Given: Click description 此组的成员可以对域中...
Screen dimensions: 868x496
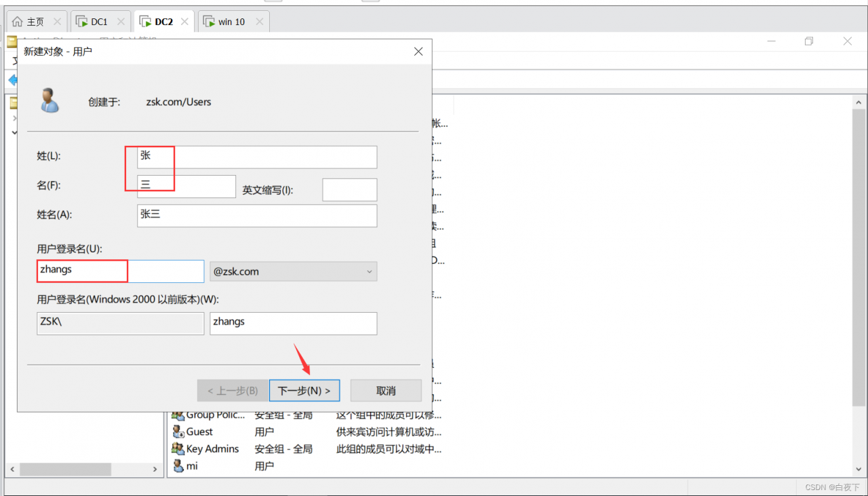Looking at the screenshot, I should click(x=389, y=449).
